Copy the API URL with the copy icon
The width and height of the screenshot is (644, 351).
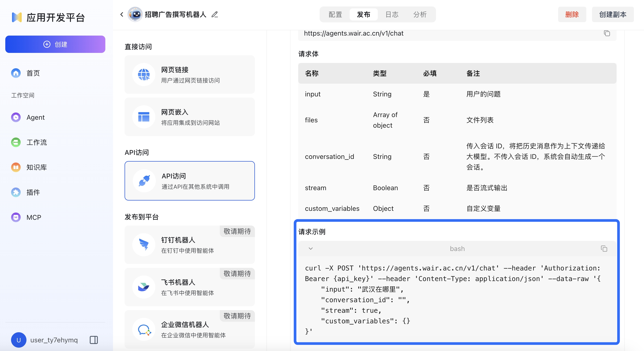point(607,33)
